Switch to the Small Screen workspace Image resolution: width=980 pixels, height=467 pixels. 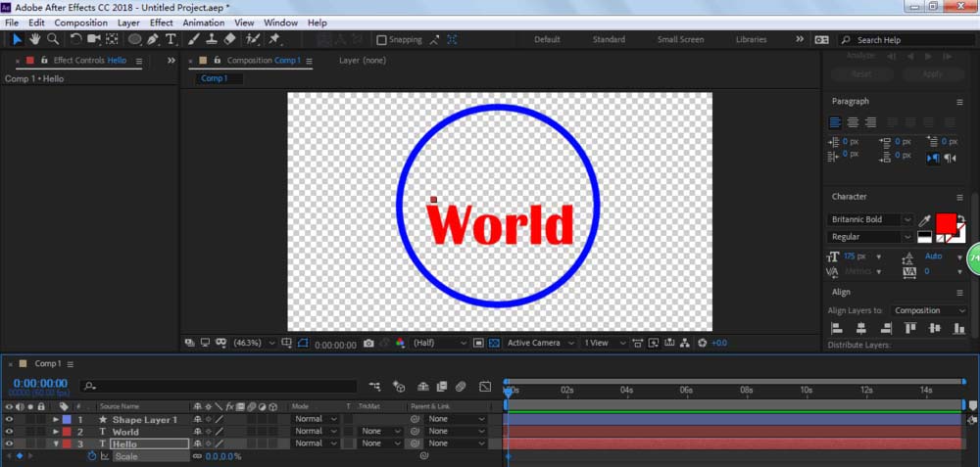[x=680, y=40]
